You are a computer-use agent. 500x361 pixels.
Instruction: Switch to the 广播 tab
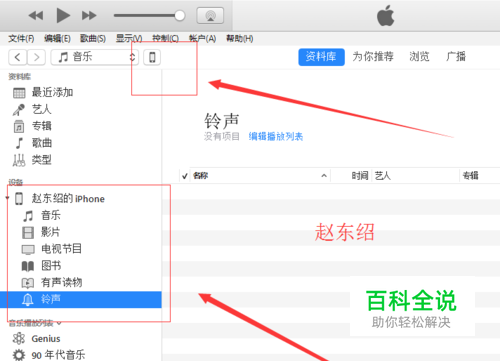pos(456,57)
